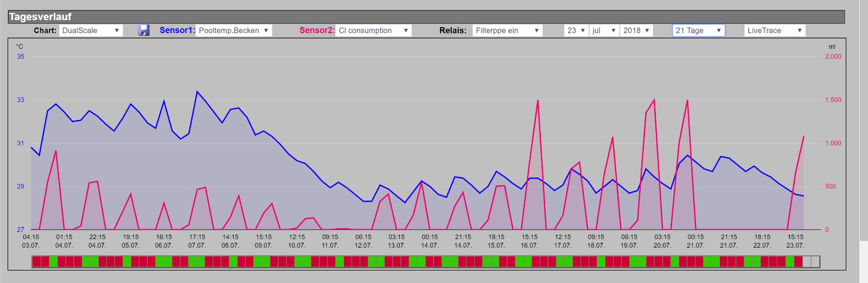
Task: Open the 21 Tage range dropdown
Action: coord(699,30)
